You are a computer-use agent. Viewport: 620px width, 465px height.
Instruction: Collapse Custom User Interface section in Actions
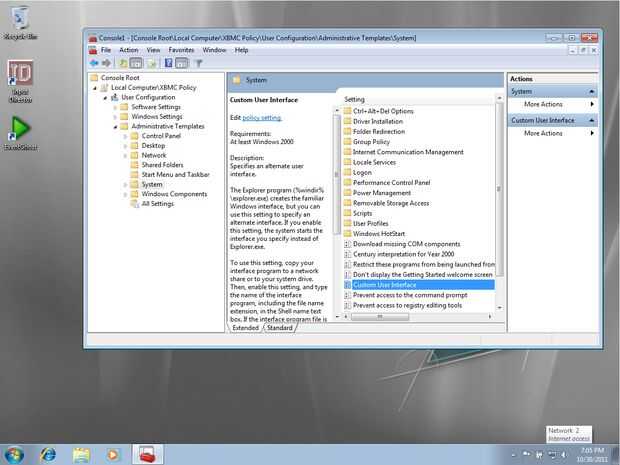click(592, 120)
